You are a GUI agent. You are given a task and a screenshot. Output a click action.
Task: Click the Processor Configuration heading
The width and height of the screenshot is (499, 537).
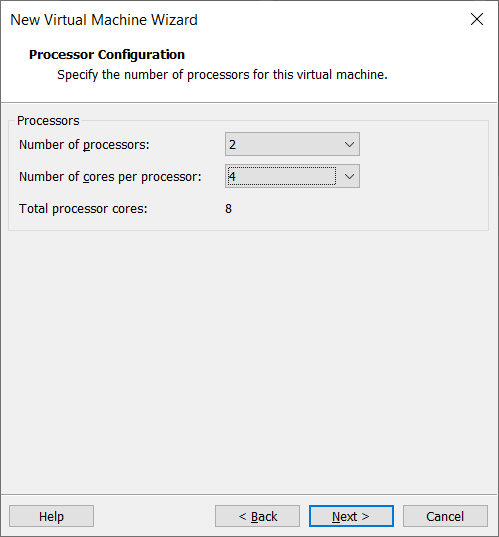[107, 55]
